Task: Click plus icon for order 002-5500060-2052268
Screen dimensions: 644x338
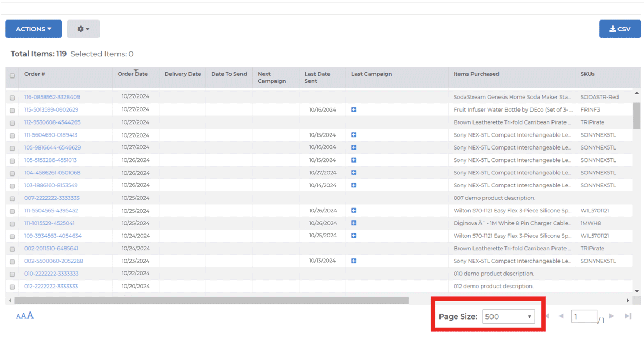Action: click(353, 261)
